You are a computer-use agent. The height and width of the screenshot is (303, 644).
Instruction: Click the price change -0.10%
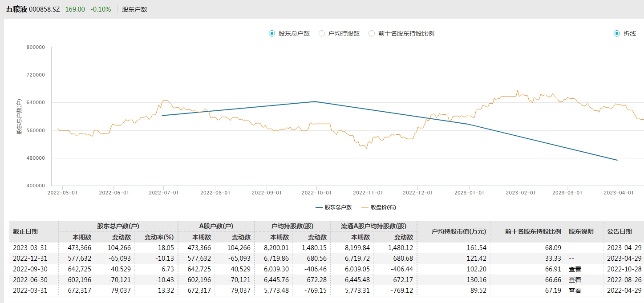101,9
